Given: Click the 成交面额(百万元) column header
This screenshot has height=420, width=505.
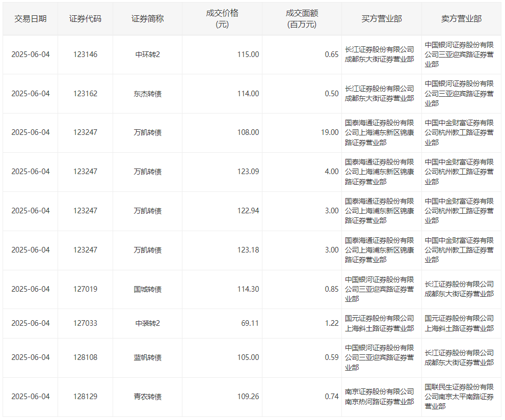Looking at the screenshot, I should click(x=302, y=19).
